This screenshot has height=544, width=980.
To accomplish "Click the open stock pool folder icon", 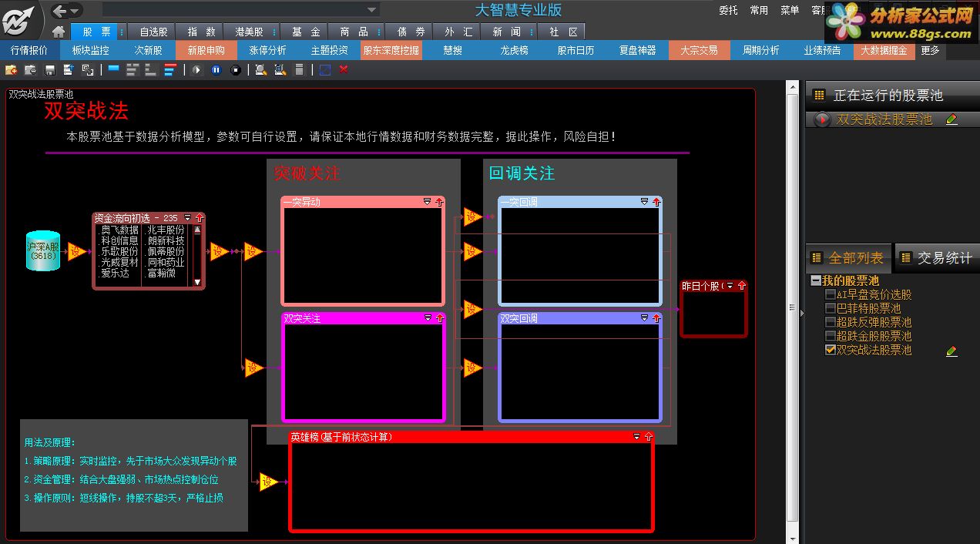I will (30, 70).
